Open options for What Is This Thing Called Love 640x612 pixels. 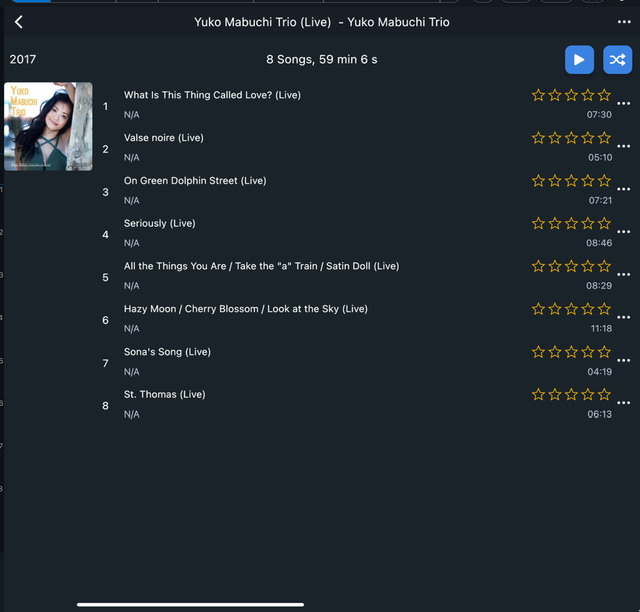pos(624,104)
